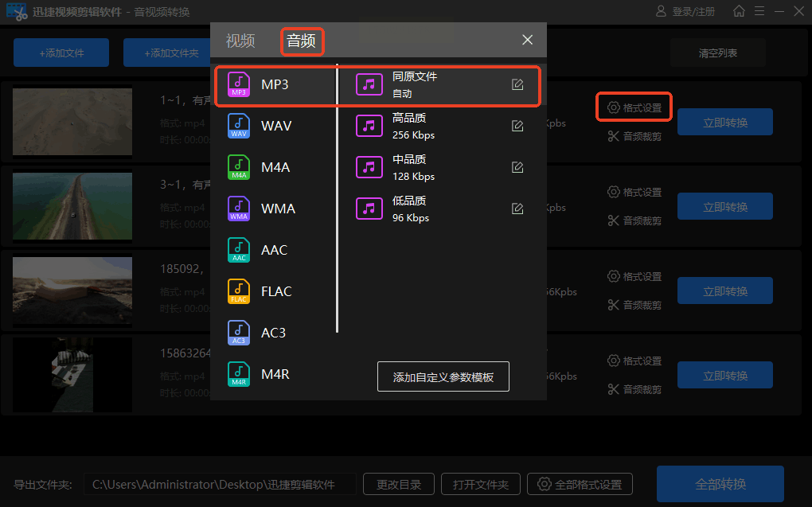Edit the 中品质 128 Kbps preset

pos(517,167)
